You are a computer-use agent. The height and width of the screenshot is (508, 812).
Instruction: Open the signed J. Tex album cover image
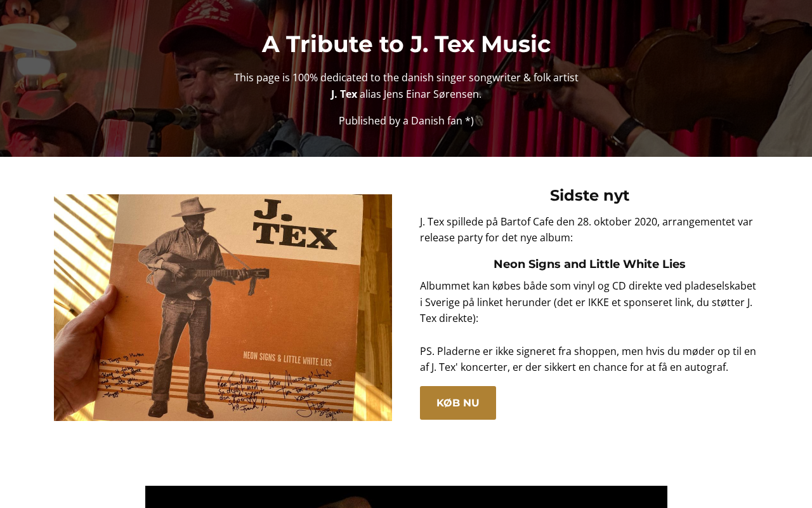223,307
